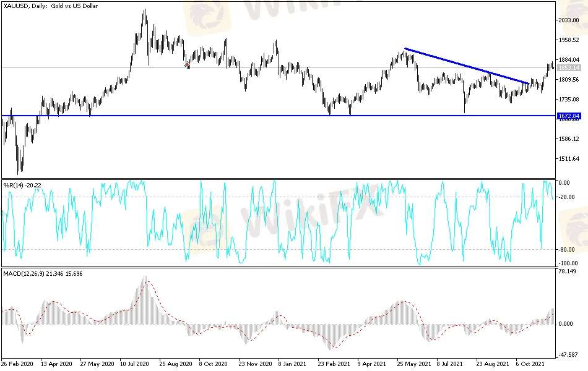Click the 26 Feb 2020 date label
The image size is (588, 371).
(17, 364)
